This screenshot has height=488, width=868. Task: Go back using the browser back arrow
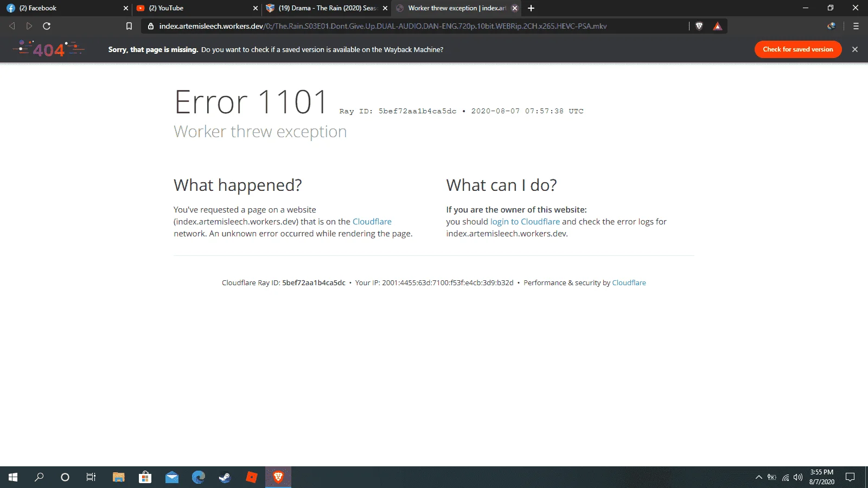12,26
